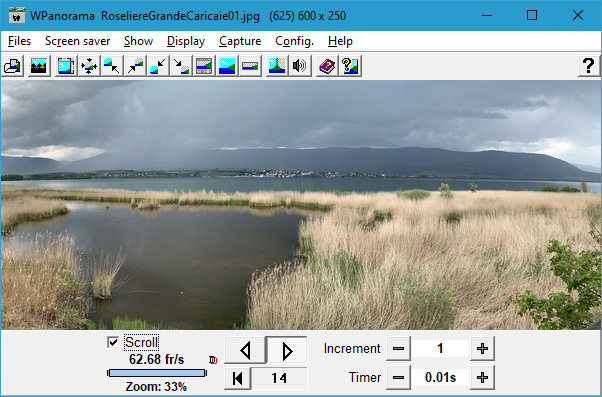602x397 pixels.
Task: Open the Config. menu
Action: point(294,41)
